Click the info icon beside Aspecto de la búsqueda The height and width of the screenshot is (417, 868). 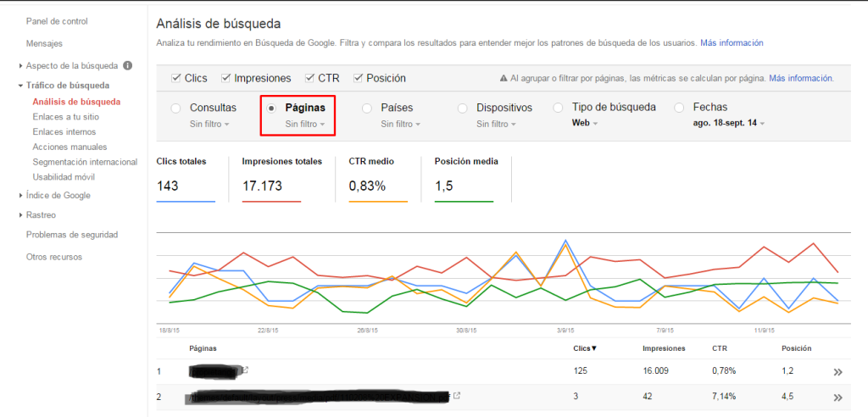[x=127, y=65]
